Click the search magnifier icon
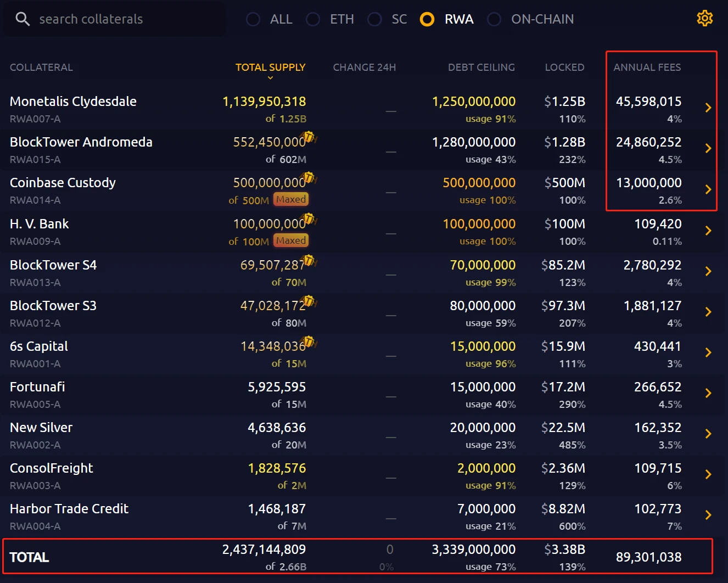728x583 pixels. pyautogui.click(x=23, y=19)
